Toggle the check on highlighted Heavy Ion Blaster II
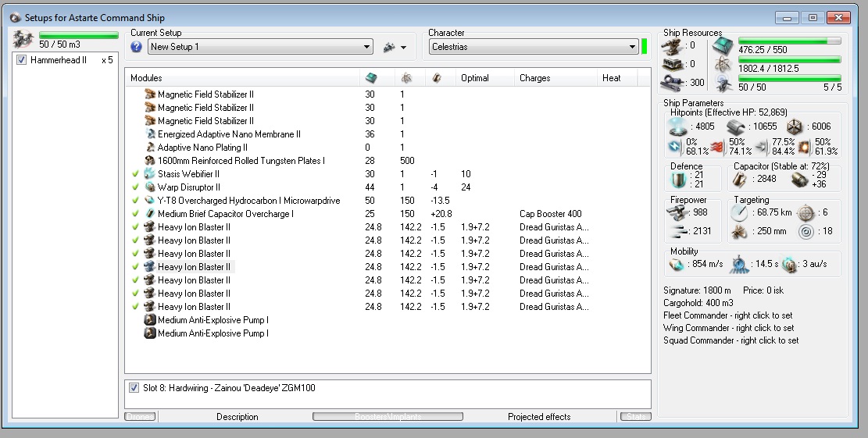Screen dimensions: 868x438 [x=135, y=266]
